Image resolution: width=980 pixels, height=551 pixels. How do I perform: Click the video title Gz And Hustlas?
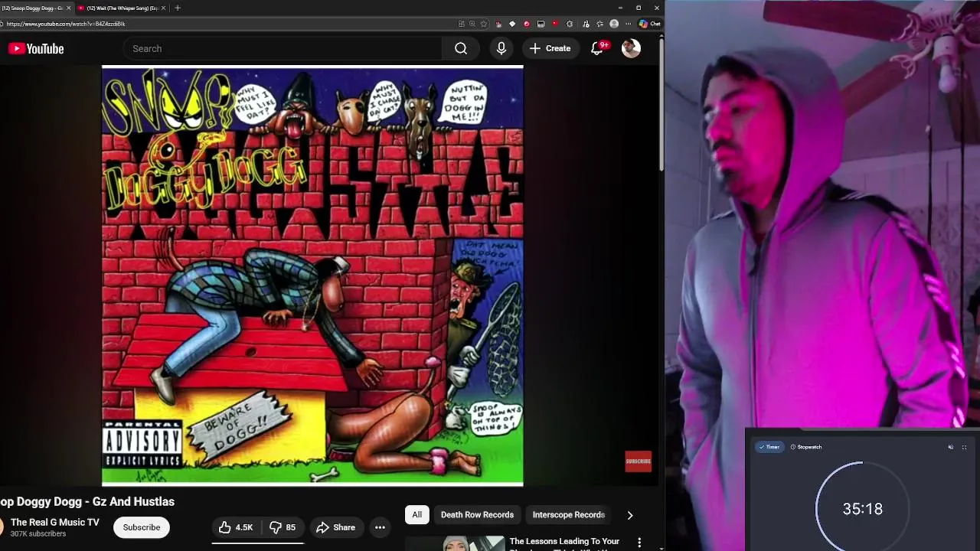pos(87,501)
